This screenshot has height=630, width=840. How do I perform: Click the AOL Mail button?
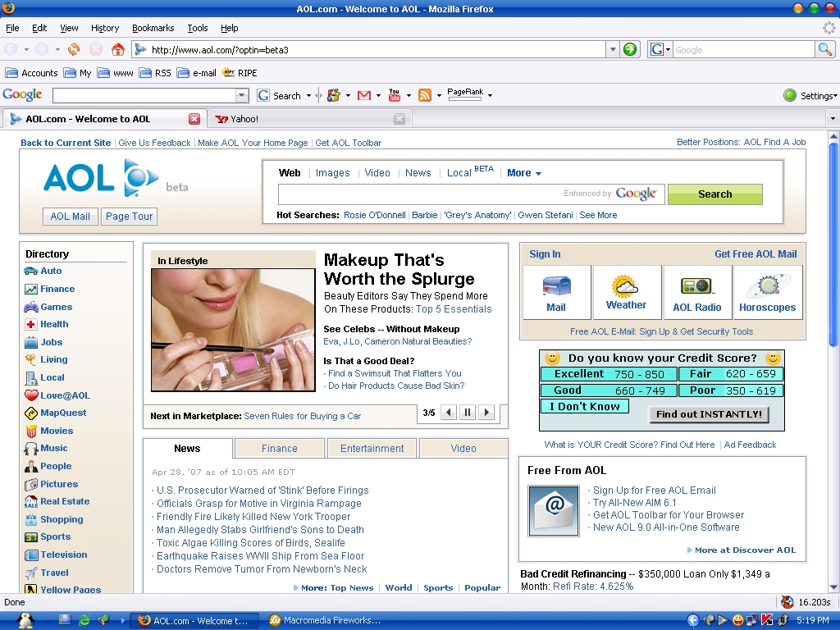point(71,217)
